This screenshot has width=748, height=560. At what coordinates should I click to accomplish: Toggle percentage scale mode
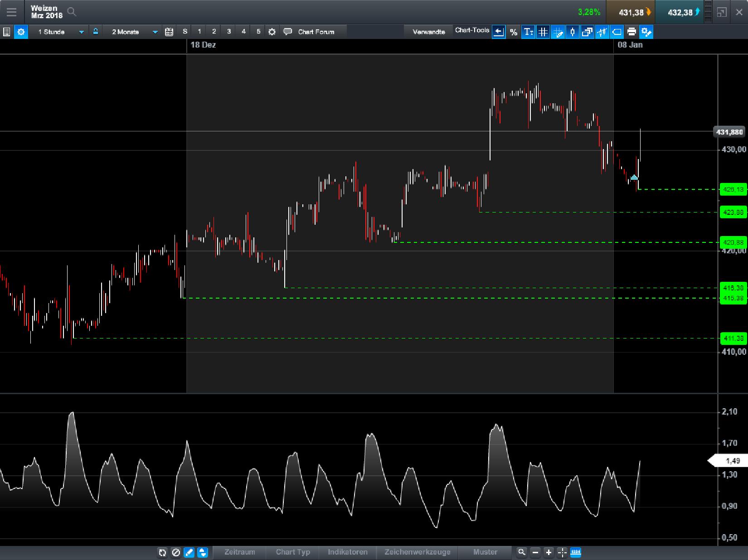click(514, 32)
